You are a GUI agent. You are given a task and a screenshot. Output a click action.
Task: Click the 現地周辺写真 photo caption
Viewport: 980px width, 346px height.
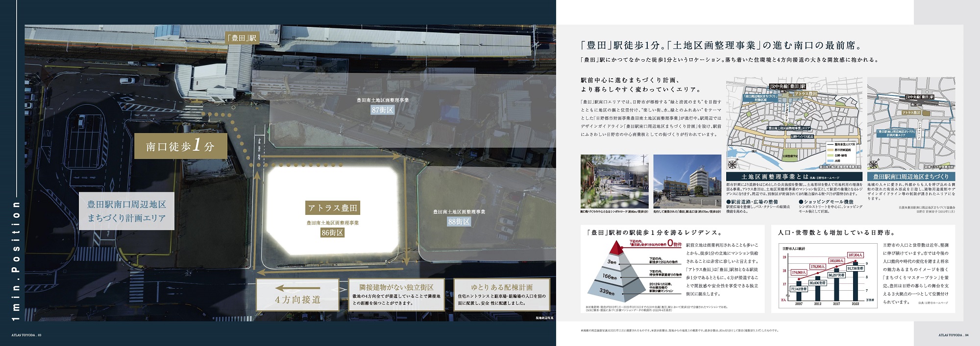(x=544, y=318)
